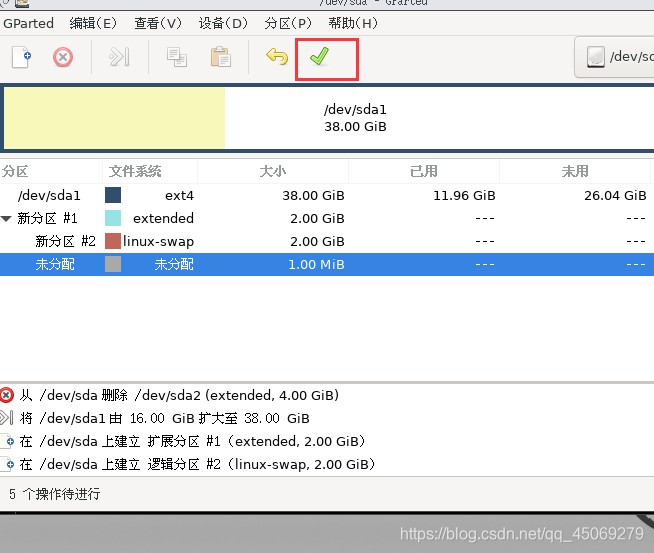Click the ext4 filesystem label

pos(179,196)
